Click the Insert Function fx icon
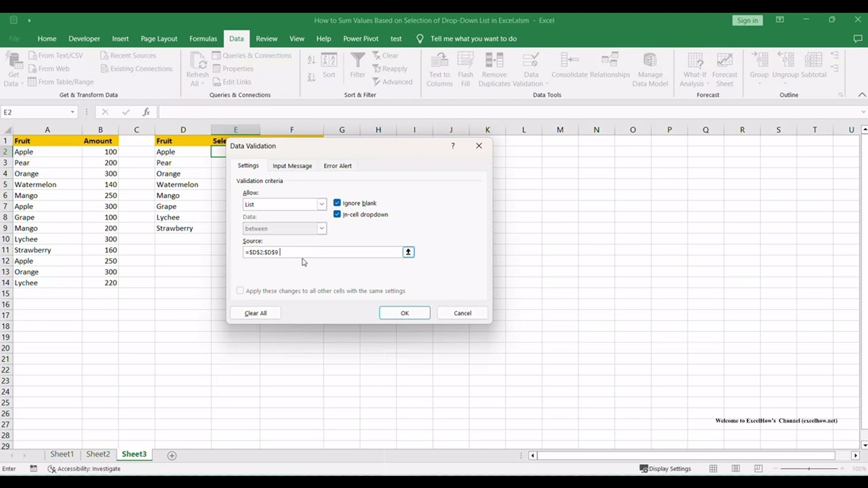The width and height of the screenshot is (868, 488). (146, 112)
